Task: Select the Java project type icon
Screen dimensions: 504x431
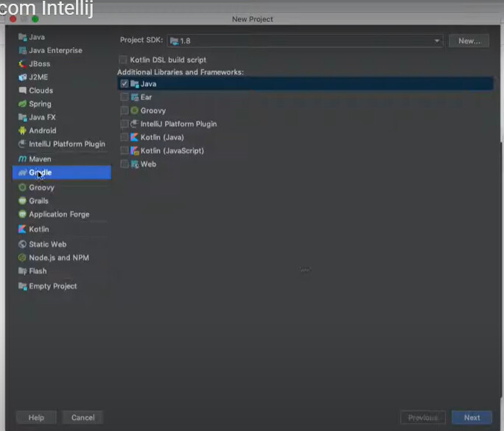Action: [23, 38]
